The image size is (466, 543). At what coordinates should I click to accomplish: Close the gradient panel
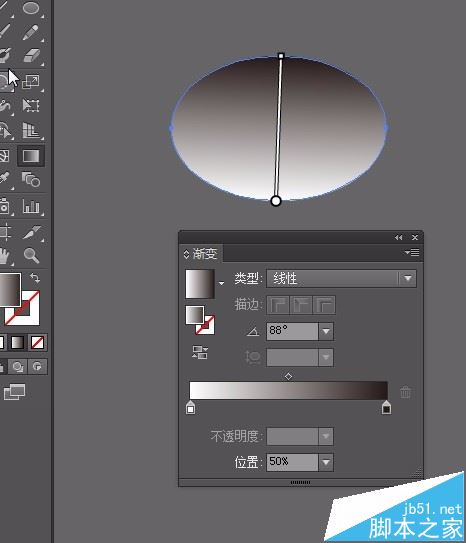415,238
